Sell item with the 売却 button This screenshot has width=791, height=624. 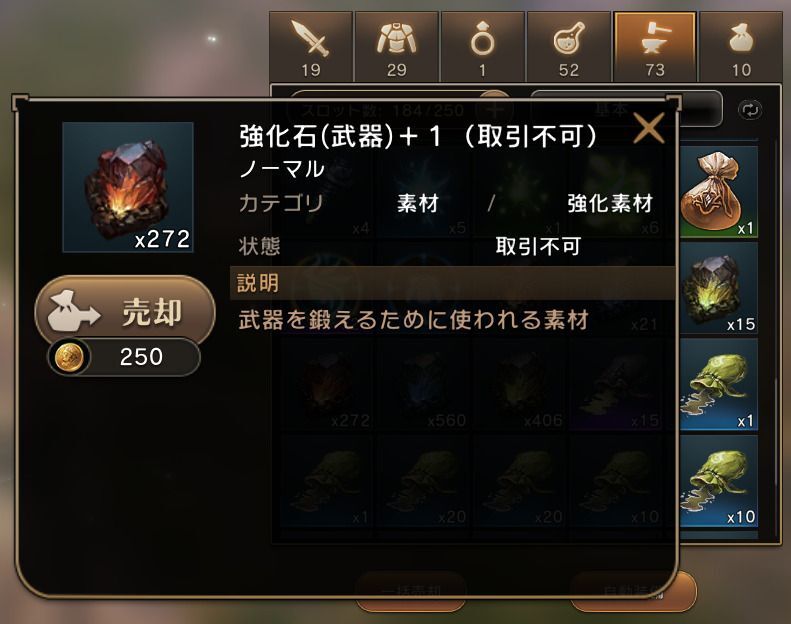[x=125, y=311]
